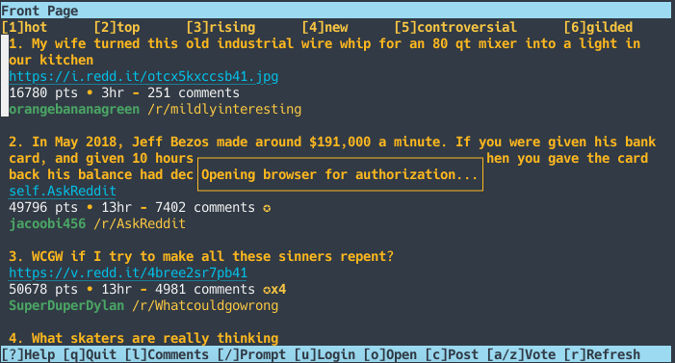Switch to the [4]new tab
This screenshot has width=675, height=363.
[325, 28]
